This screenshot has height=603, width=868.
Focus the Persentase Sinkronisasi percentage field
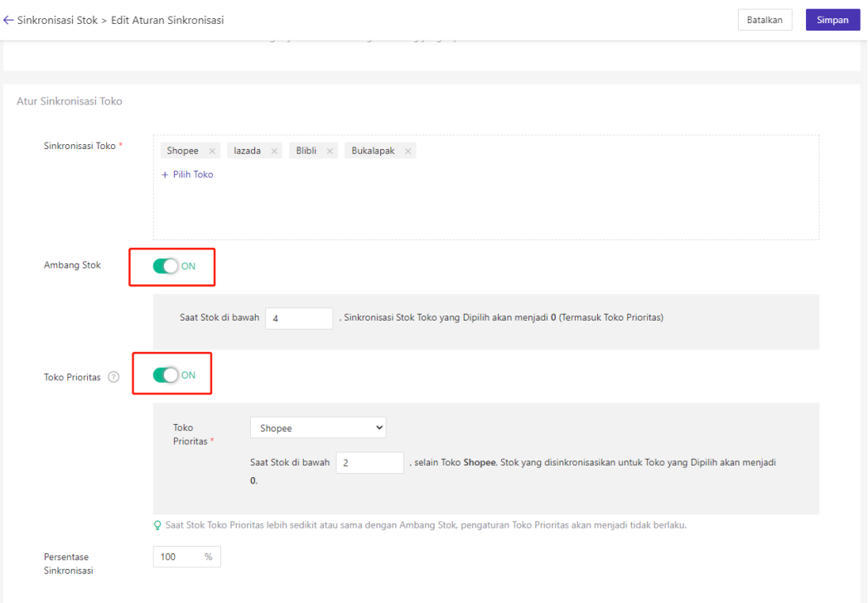tap(178, 557)
